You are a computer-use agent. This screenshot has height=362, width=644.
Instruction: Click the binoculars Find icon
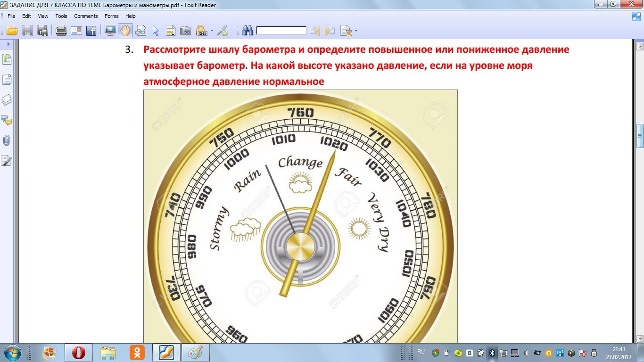pos(248,31)
